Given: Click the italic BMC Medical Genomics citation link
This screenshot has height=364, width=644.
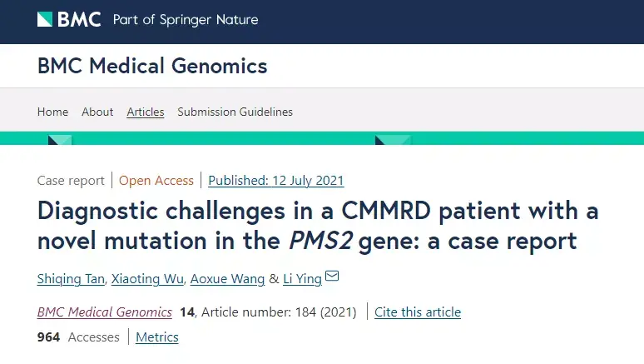Looking at the screenshot, I should click(105, 312).
